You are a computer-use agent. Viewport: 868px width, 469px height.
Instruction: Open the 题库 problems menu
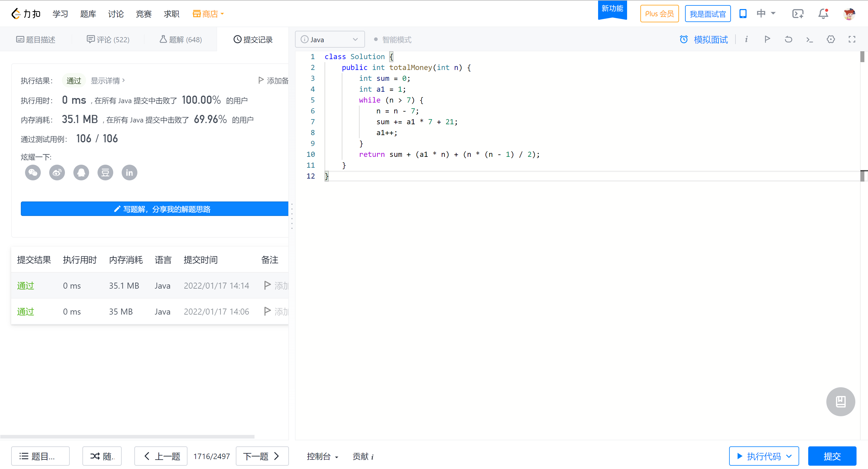[x=88, y=14]
